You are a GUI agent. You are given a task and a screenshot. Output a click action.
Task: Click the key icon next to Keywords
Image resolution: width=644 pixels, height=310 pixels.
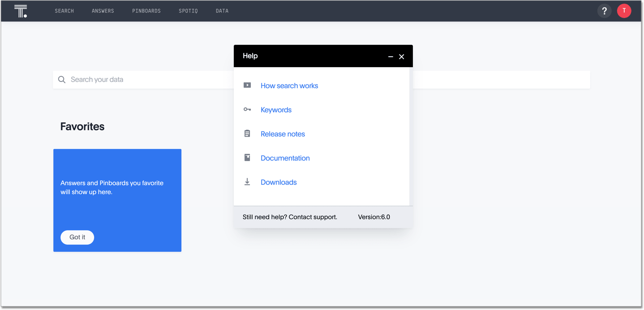pos(247,109)
